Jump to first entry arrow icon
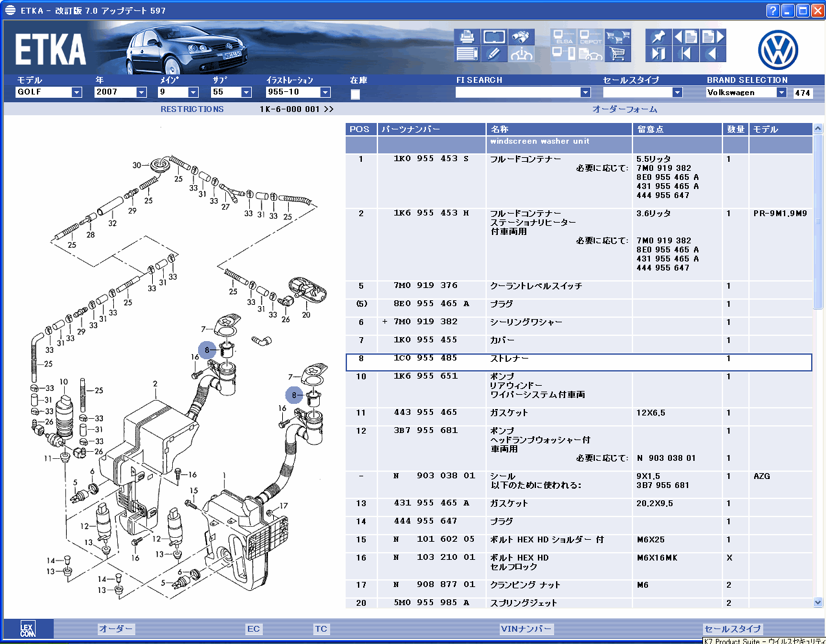The height and width of the screenshot is (644, 826). point(686,54)
